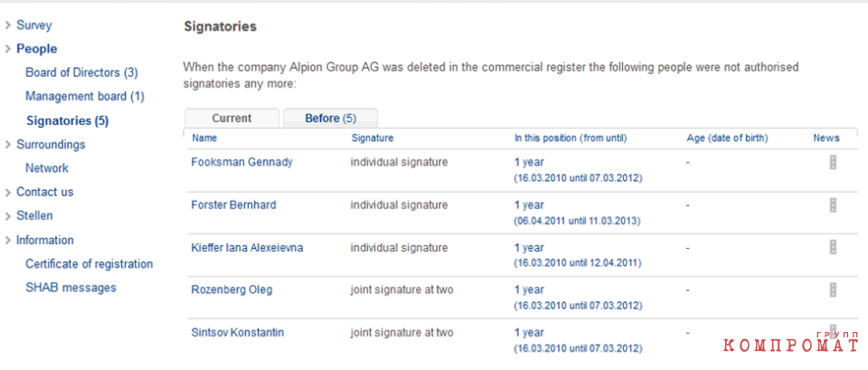Switch to the Current tab
Image resolution: width=868 pixels, height=370 pixels.
(232, 119)
